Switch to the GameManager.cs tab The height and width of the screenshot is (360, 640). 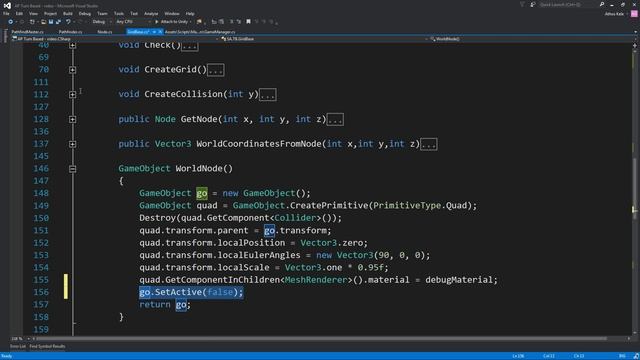pos(200,32)
